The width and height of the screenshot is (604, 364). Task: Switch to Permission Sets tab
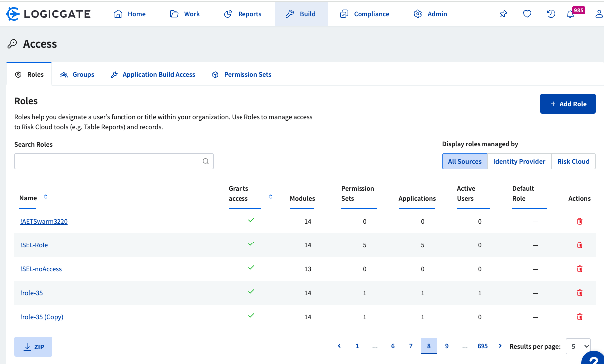coord(242,74)
